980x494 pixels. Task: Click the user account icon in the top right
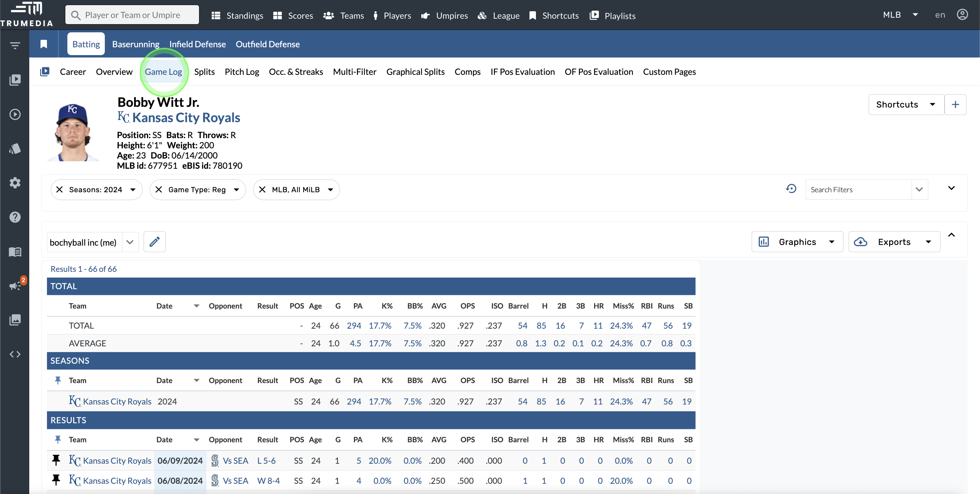[962, 14]
